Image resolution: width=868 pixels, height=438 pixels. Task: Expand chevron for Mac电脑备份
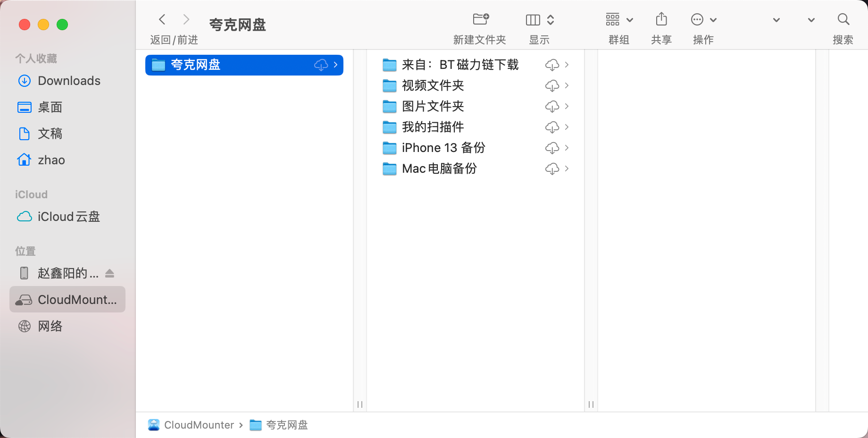567,168
